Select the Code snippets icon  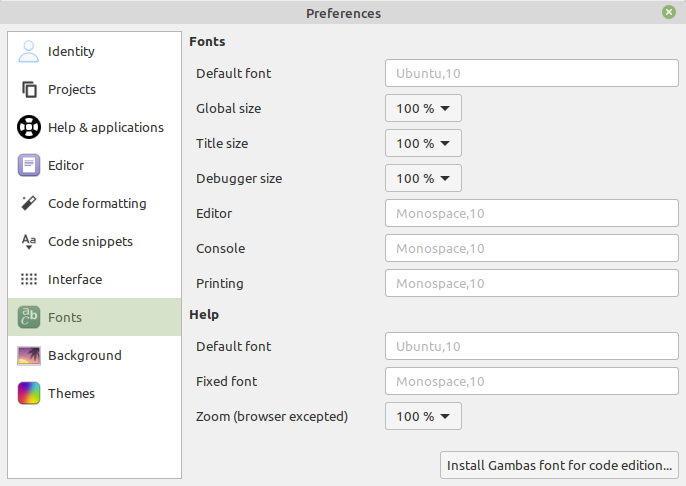29,241
